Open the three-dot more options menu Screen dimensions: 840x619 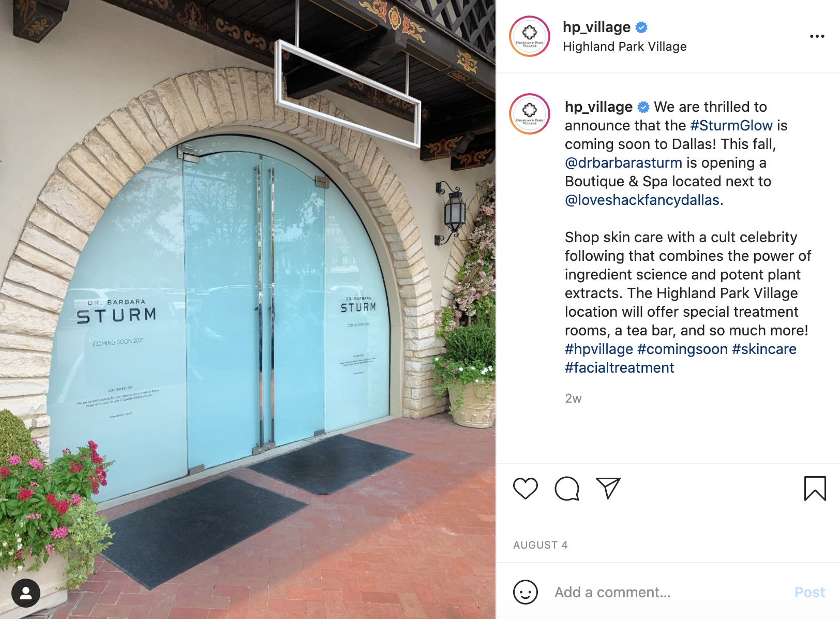coord(817,36)
